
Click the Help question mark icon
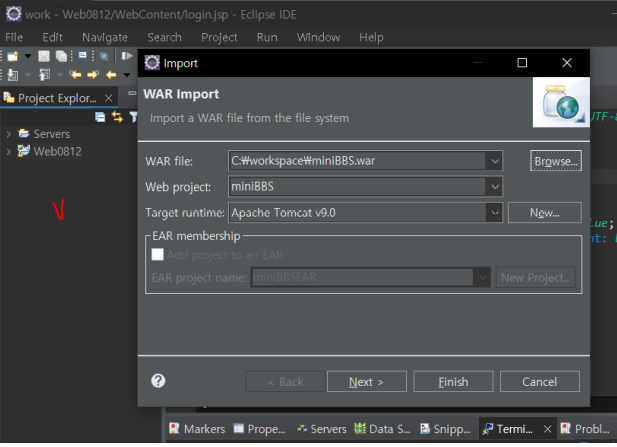[x=158, y=381]
